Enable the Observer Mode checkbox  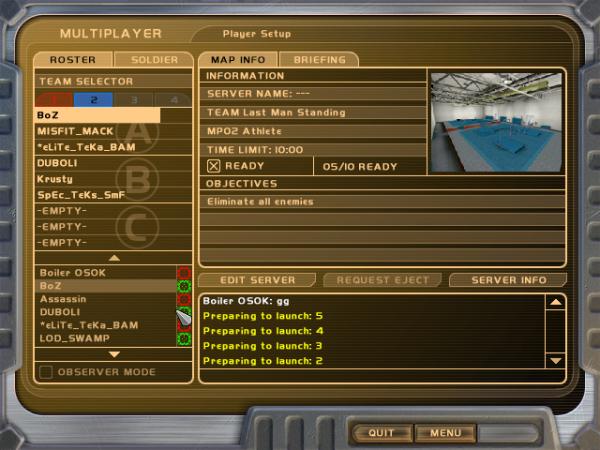click(46, 372)
